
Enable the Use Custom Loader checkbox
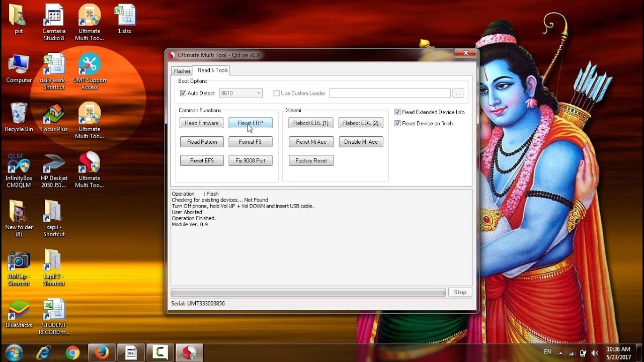276,93
